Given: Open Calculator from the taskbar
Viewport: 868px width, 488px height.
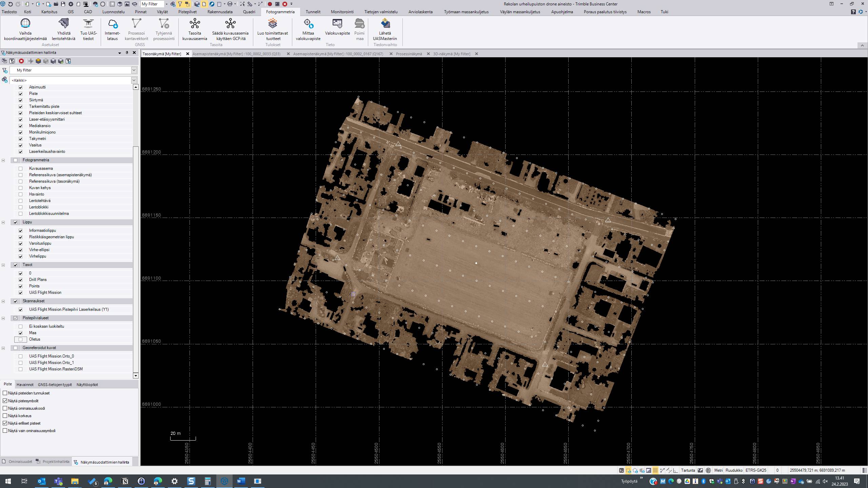Looking at the screenshot, I should pyautogui.click(x=208, y=481).
